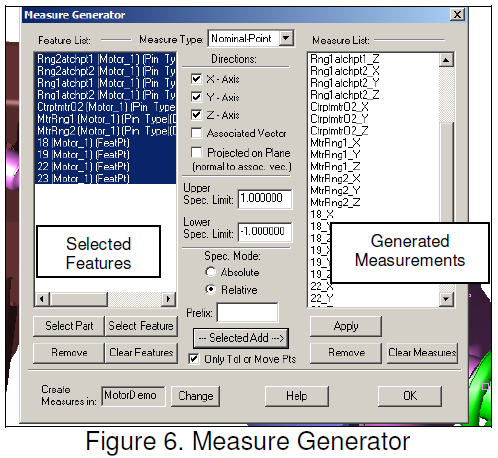This screenshot has width=498, height=458.
Task: Toggle the Y - Axis checkbox
Action: pos(196,97)
